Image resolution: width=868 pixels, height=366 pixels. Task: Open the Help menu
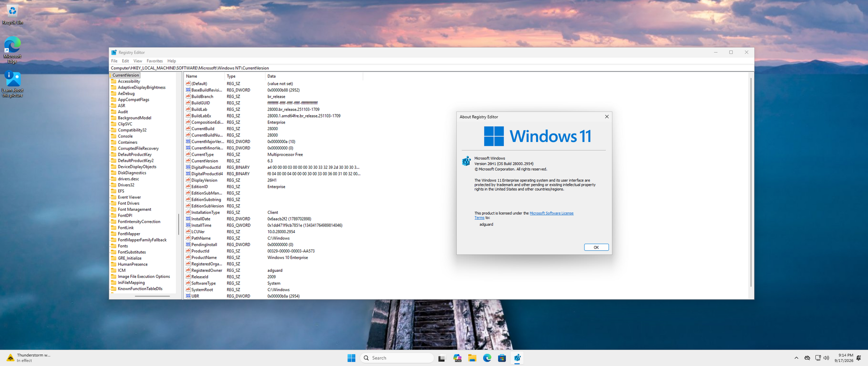pos(171,61)
